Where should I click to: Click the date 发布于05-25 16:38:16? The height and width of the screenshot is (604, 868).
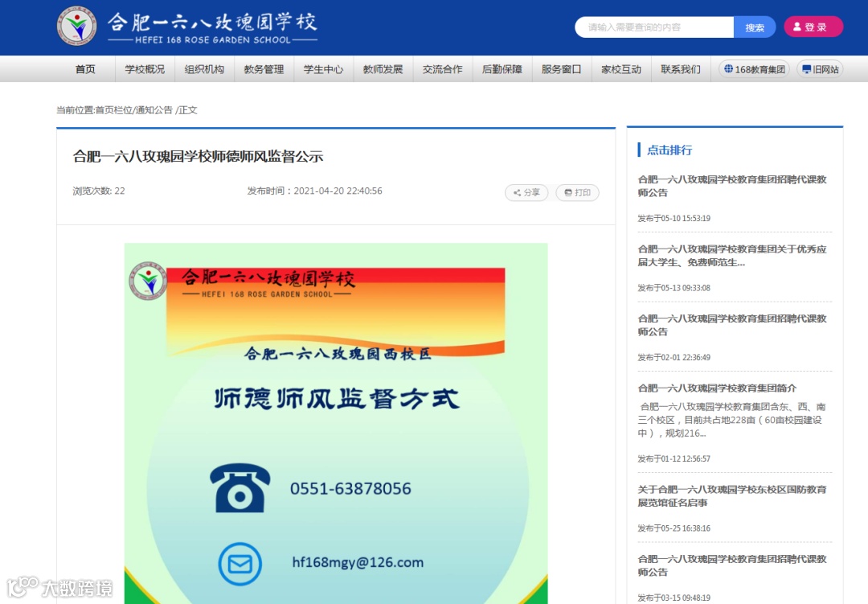[x=674, y=528]
